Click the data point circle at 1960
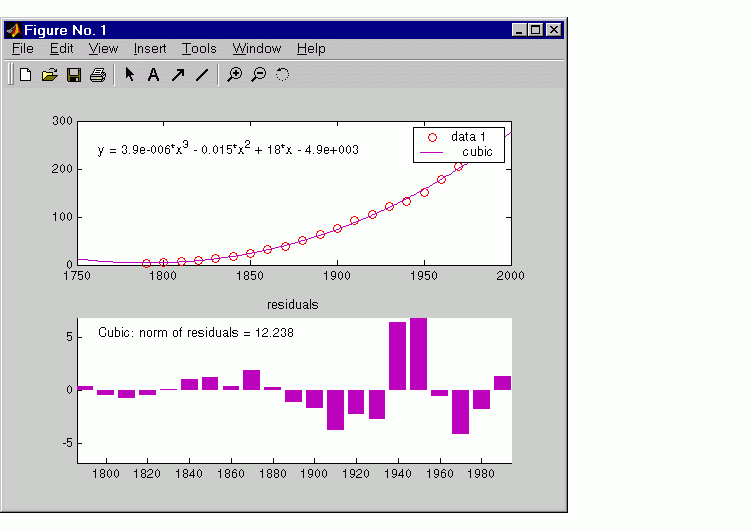 [441, 179]
